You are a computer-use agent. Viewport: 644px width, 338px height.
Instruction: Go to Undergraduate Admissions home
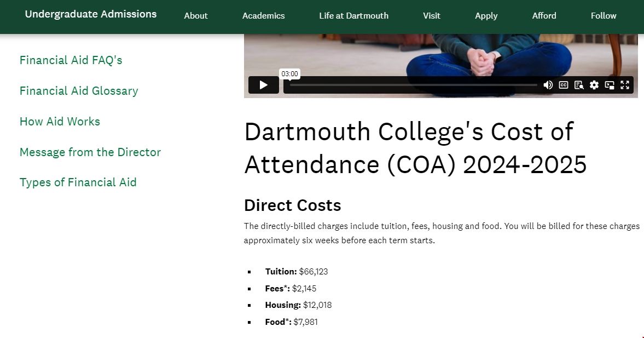pyautogui.click(x=91, y=14)
